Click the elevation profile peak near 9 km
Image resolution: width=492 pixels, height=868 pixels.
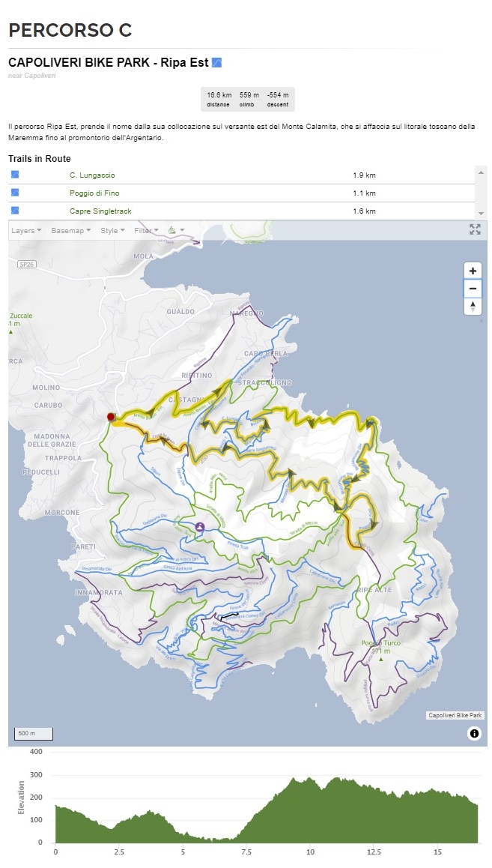pyautogui.click(x=293, y=780)
